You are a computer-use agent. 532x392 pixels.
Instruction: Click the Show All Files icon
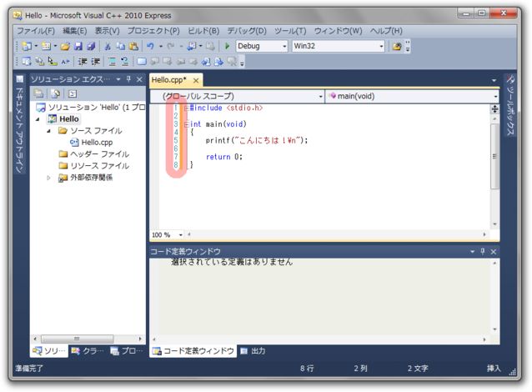[55, 93]
